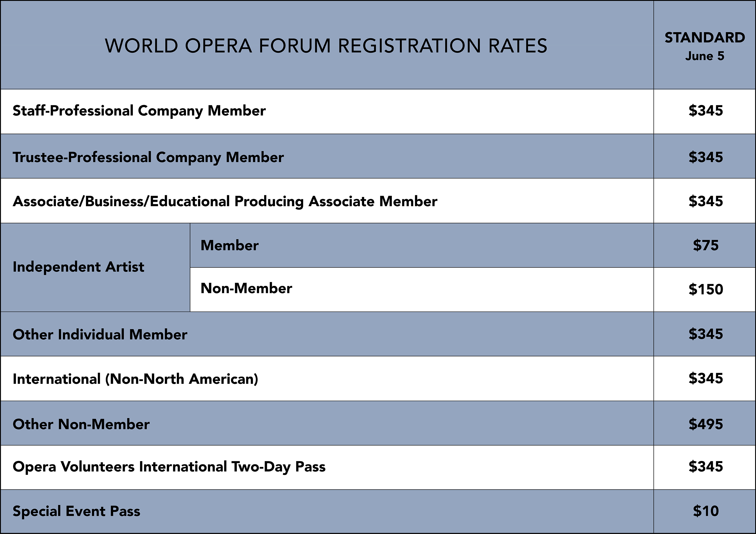Viewport: 756px width, 534px height.
Task: Select the Independent Artist Non-Member sub-row label
Action: point(246,289)
